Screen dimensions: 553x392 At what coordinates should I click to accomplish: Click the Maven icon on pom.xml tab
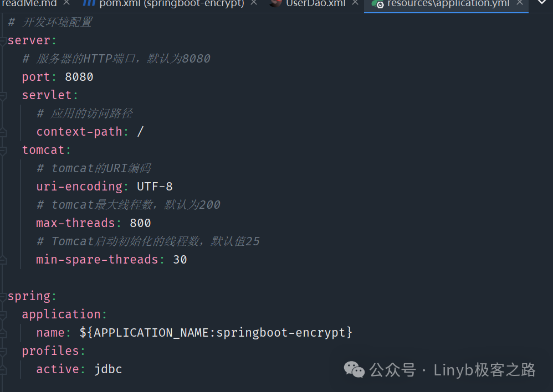[x=89, y=3]
